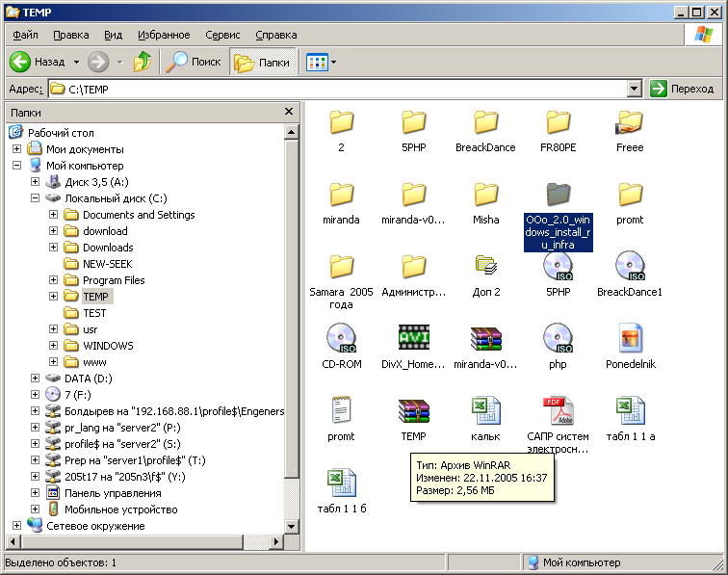The height and width of the screenshot is (575, 728).
Task: Select the CD-ROM ISO image file
Action: (342, 338)
